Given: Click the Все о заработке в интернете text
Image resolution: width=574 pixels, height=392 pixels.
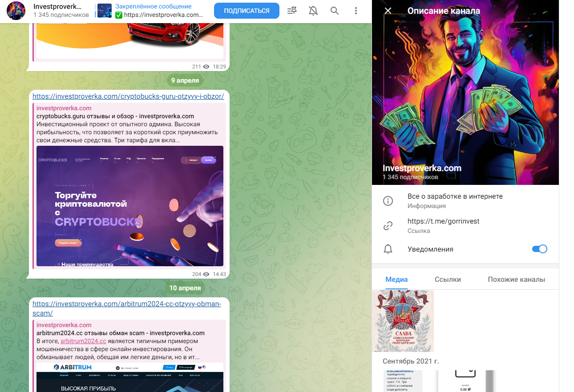Looking at the screenshot, I should (455, 196).
